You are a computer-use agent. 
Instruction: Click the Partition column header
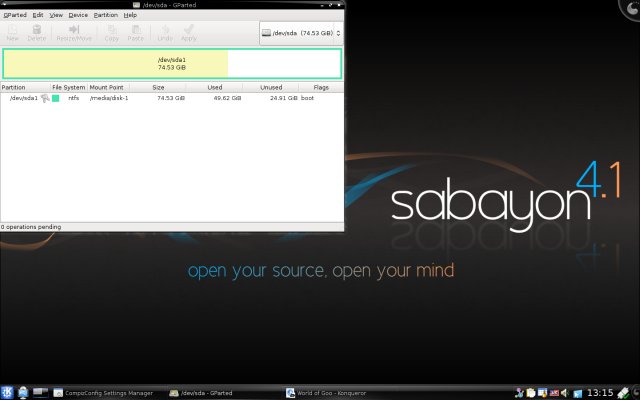[25, 87]
